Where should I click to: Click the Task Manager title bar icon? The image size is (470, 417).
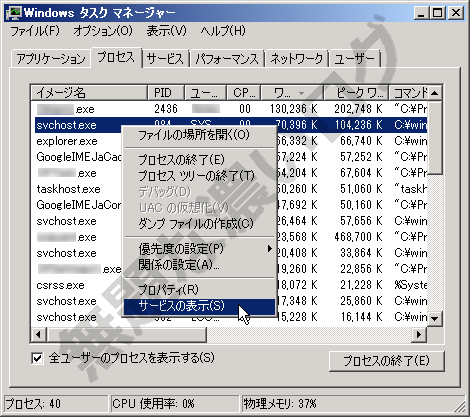(13, 13)
